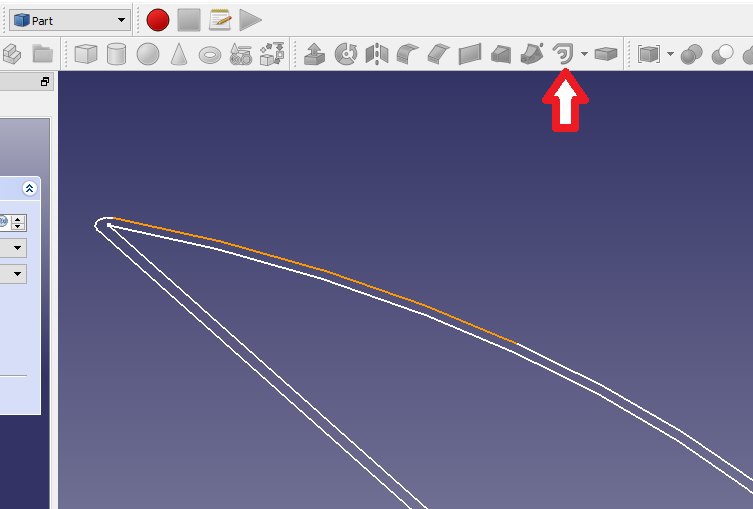Select the Chamfer tool
This screenshot has width=753, height=509.
438,54
